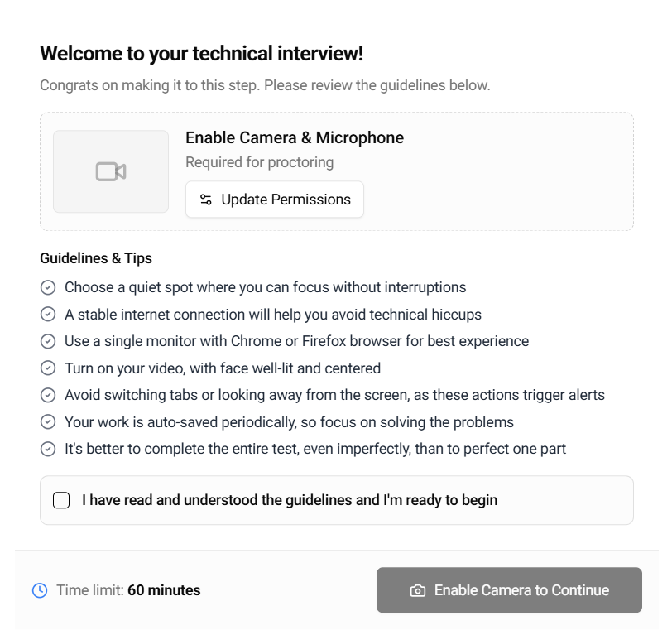Viewport: 672px width, 635px height.
Task: Click Enable Camera to Continue button
Action: [x=509, y=590]
